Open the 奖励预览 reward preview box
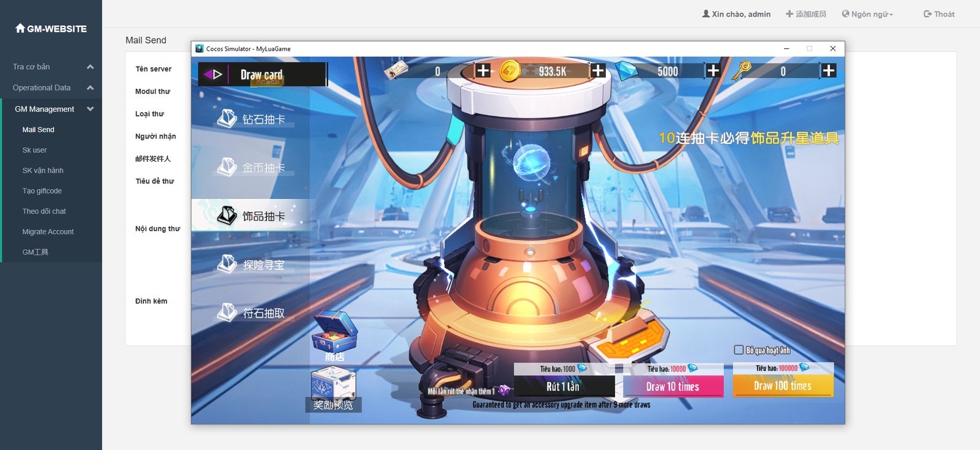 pos(333,389)
